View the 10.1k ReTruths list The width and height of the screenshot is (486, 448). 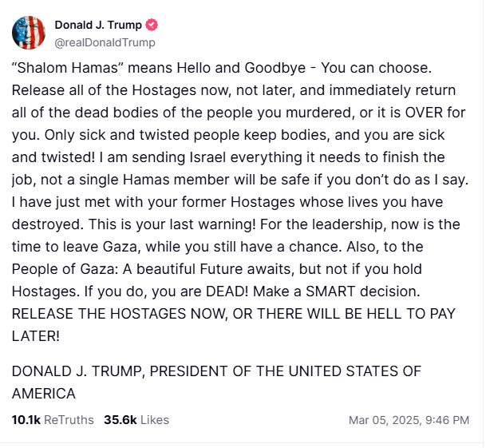click(x=53, y=420)
